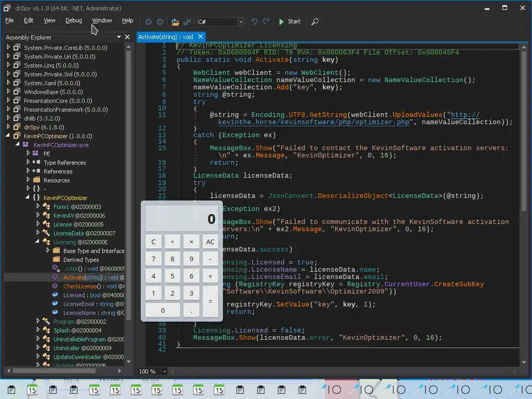Select Type References in the tree
532x399 pixels.
(x=65, y=163)
